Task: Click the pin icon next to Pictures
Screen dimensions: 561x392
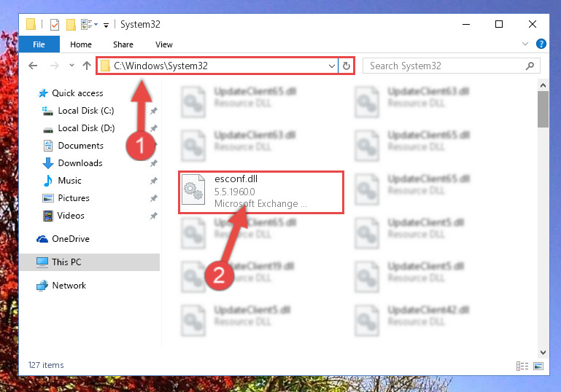Action: [153, 198]
